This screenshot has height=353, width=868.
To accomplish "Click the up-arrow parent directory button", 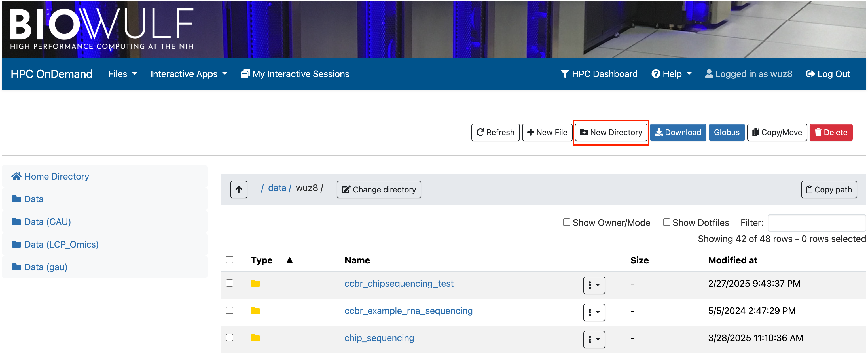I will point(239,189).
